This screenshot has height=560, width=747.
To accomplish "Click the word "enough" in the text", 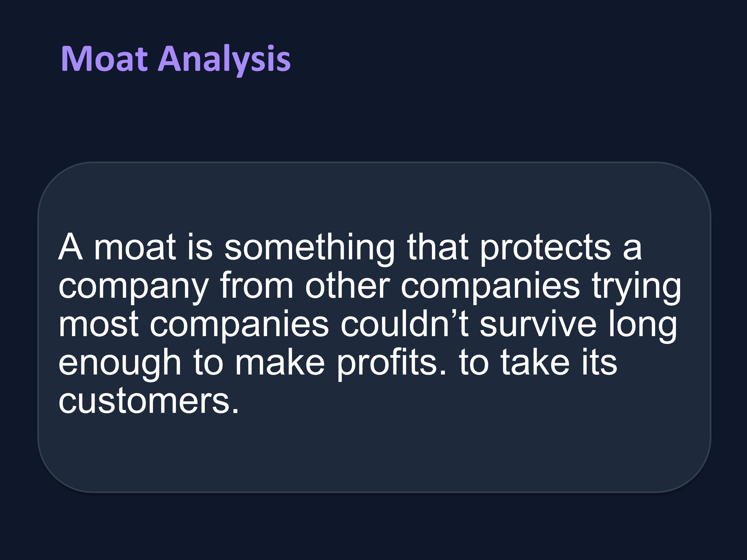I will pos(120,362).
